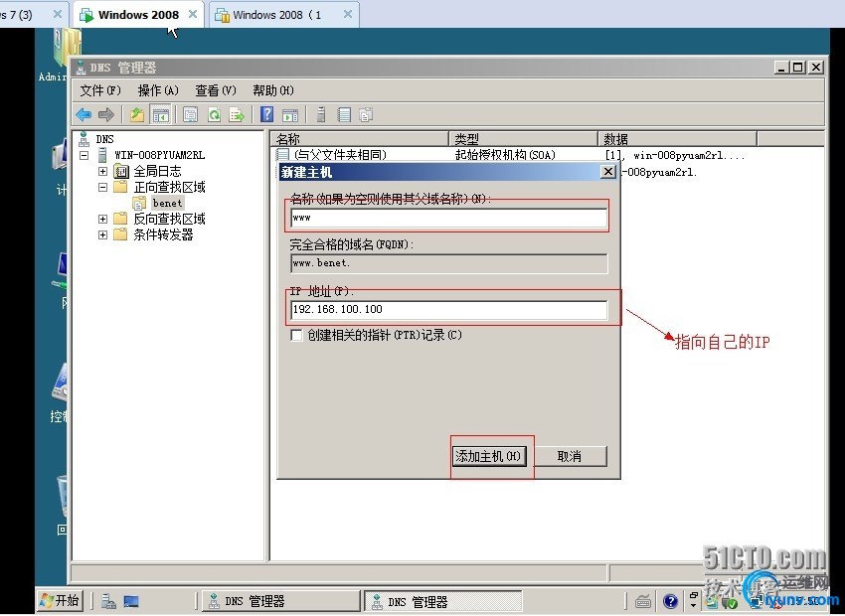
Task: Select the benet zone in tree
Action: (x=167, y=203)
